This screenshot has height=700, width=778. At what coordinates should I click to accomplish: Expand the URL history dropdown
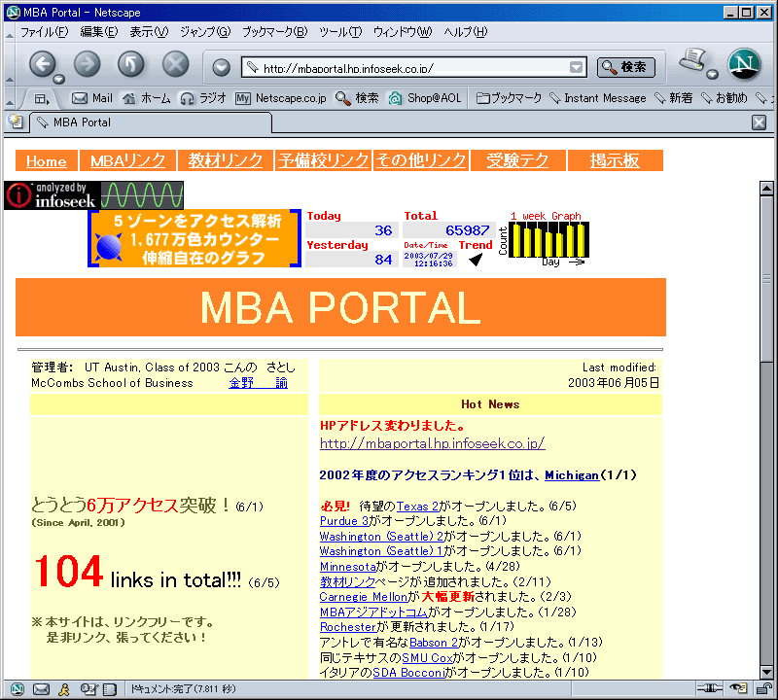coord(576,67)
